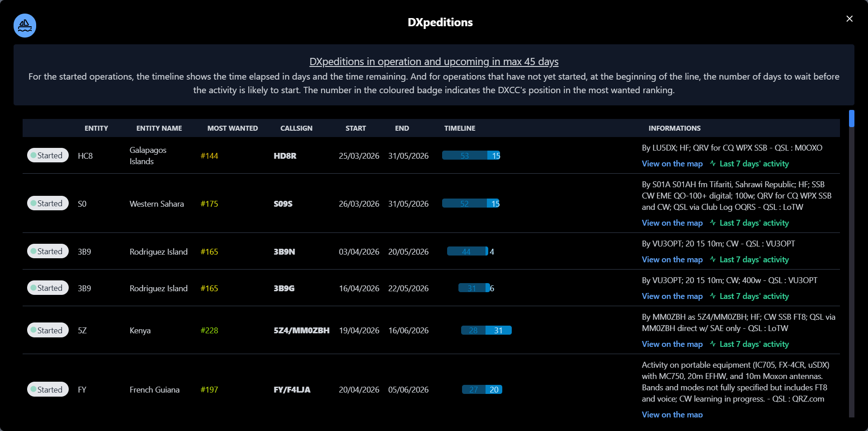Click activity pulse icon in HD8R row
The width and height of the screenshot is (868, 431).
tap(713, 163)
